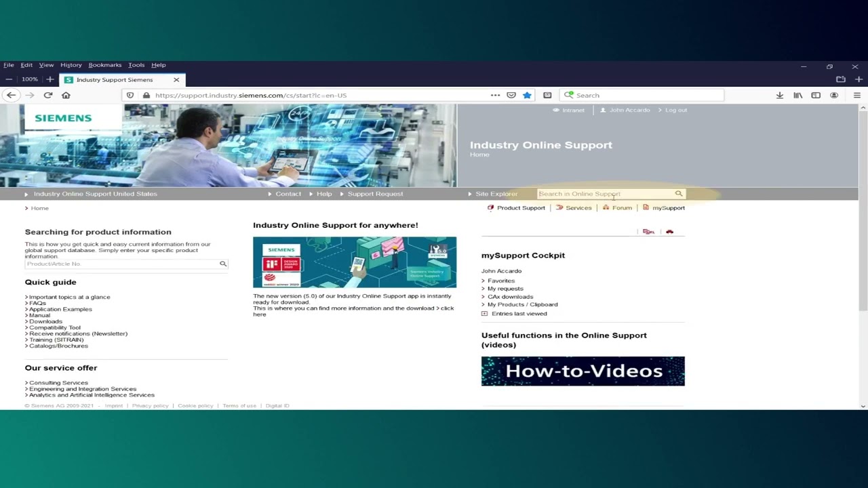Close the Industry Support Siemens tab
The height and width of the screenshot is (488, 868).
pyautogui.click(x=176, y=80)
